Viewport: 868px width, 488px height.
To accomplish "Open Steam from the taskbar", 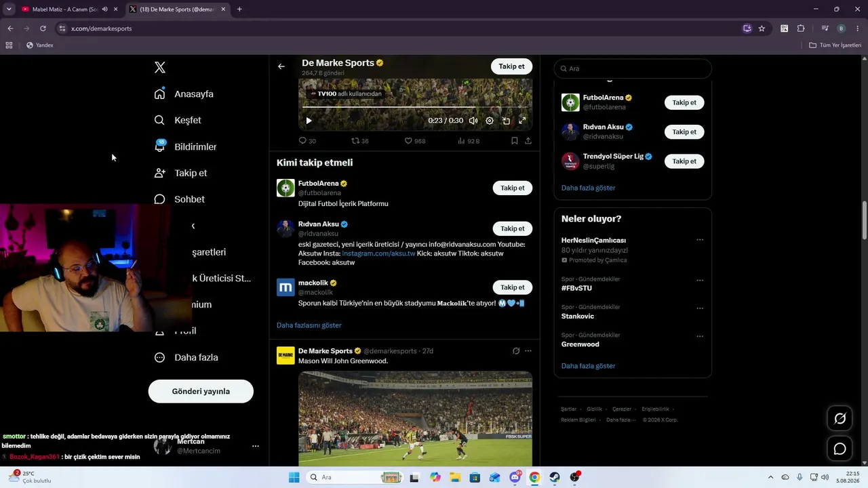I will [x=555, y=477].
